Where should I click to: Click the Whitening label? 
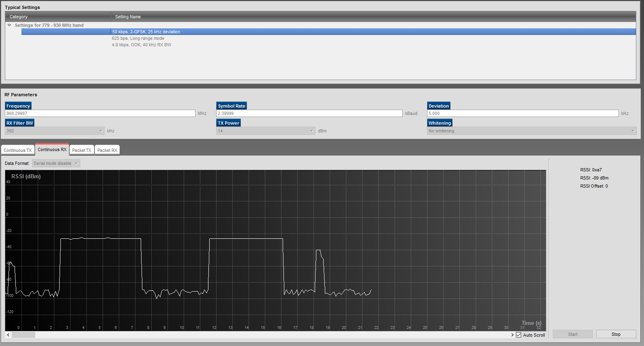[x=440, y=123]
